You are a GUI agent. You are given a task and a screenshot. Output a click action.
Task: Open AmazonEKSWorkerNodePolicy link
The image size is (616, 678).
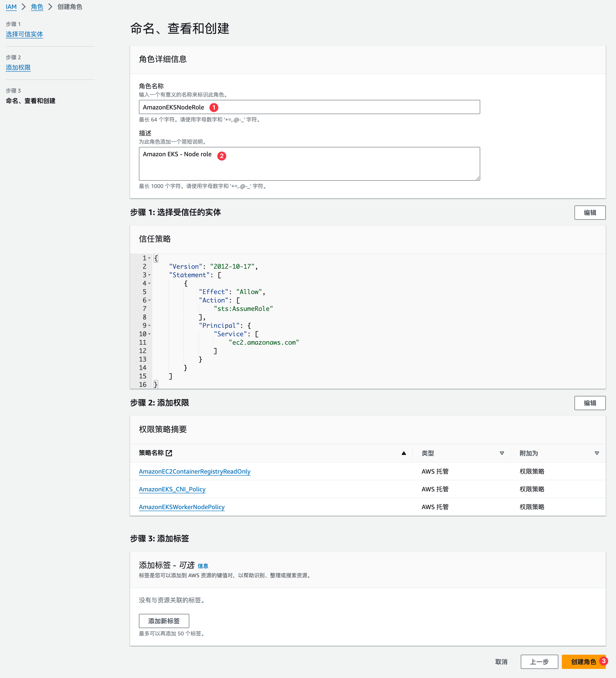[x=182, y=507]
